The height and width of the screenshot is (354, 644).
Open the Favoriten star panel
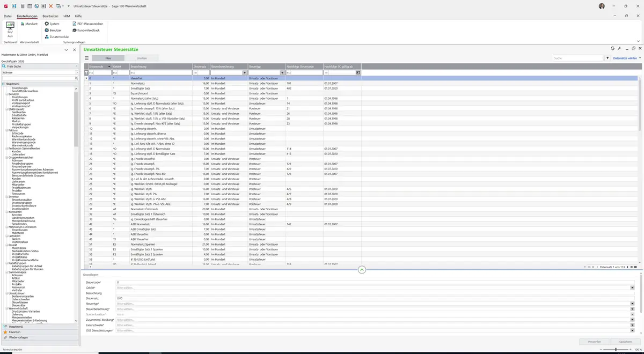tap(39, 332)
